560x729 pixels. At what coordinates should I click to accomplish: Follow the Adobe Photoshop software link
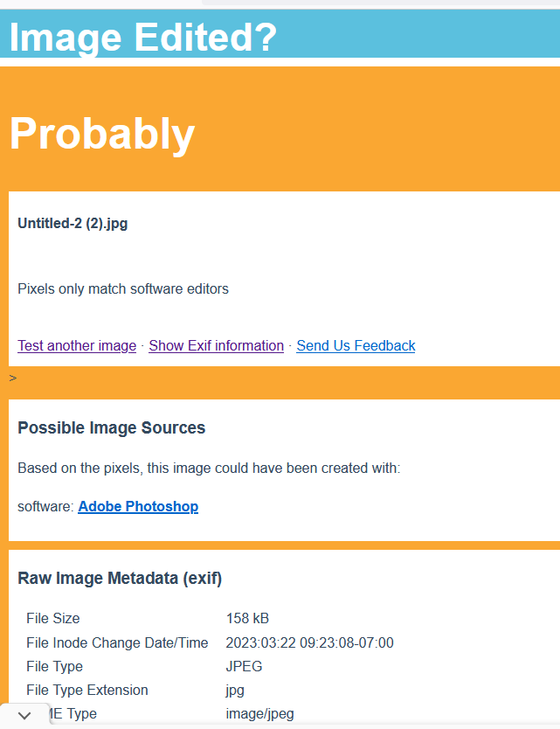(x=138, y=506)
